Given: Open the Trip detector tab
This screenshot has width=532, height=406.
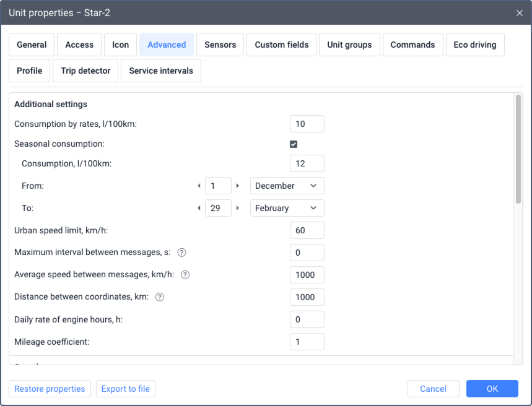Looking at the screenshot, I should pos(85,71).
